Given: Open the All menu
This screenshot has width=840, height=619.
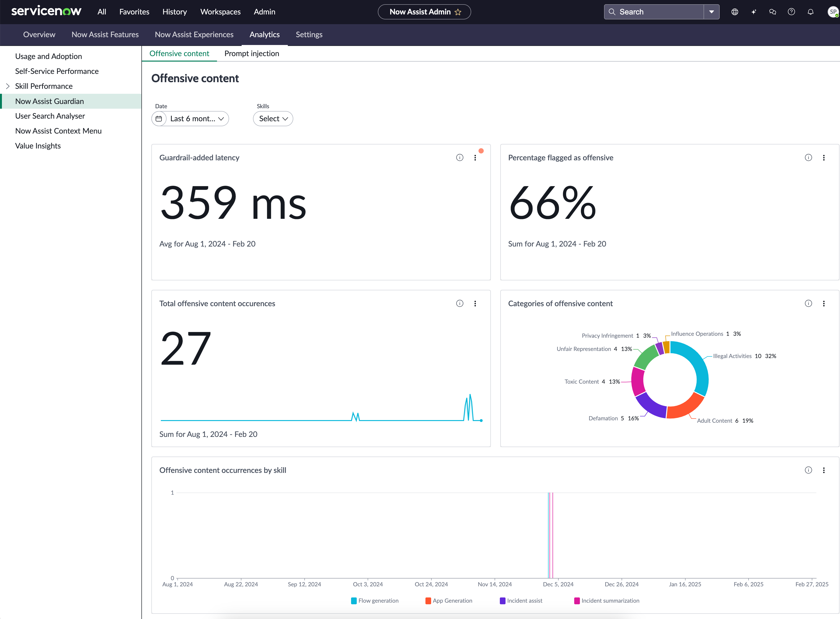Looking at the screenshot, I should pyautogui.click(x=102, y=12).
